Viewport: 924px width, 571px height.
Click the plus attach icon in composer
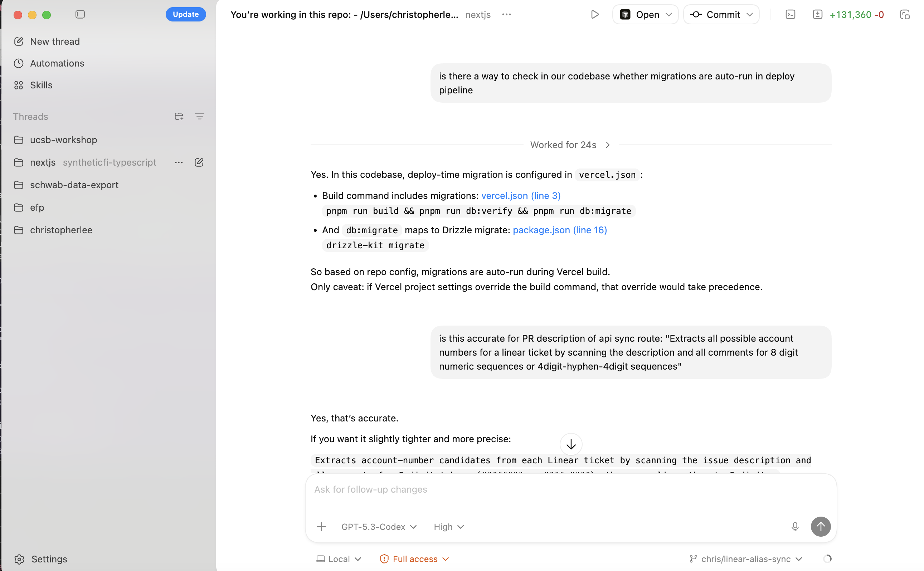(x=321, y=526)
